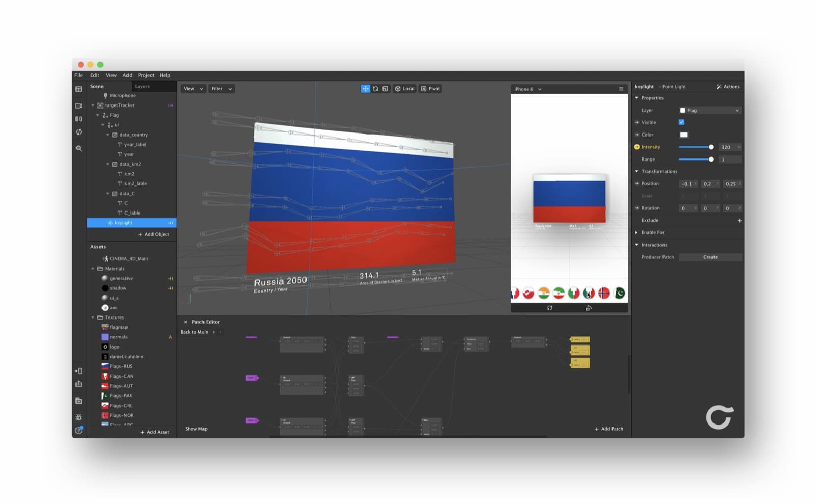This screenshot has width=816, height=504.
Task: Click the Create button for Producer Patch
Action: pyautogui.click(x=710, y=257)
